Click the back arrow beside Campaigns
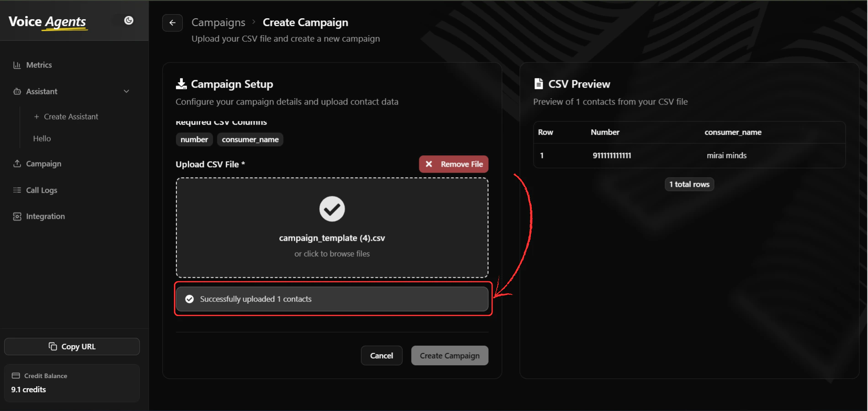Viewport: 868px width, 411px height. (172, 22)
